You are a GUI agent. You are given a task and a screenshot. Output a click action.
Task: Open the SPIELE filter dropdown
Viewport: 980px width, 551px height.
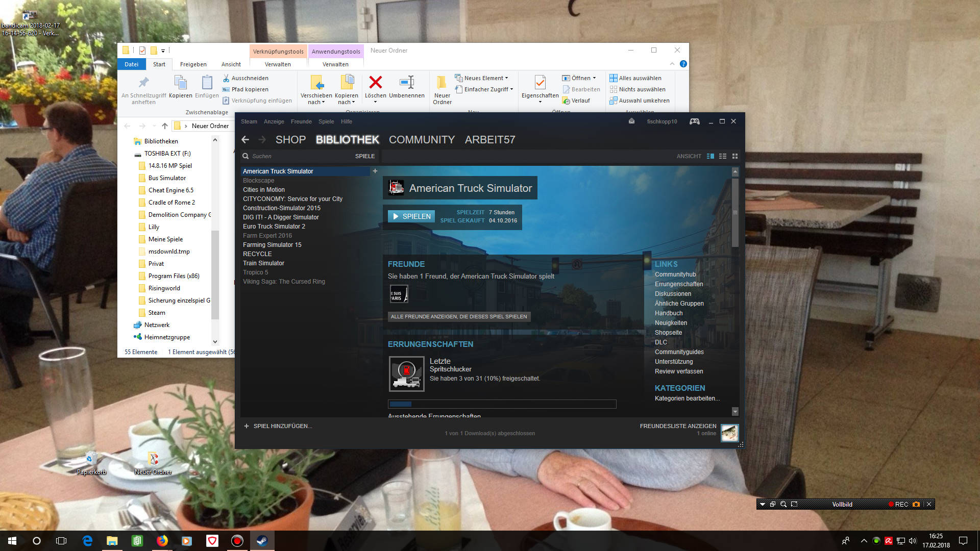(x=364, y=156)
